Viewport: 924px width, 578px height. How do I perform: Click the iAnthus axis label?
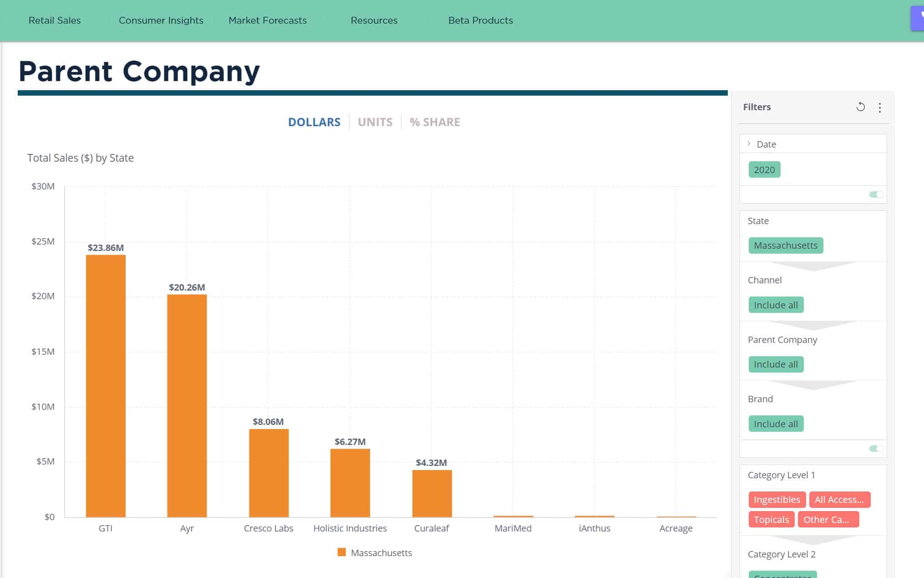[594, 528]
